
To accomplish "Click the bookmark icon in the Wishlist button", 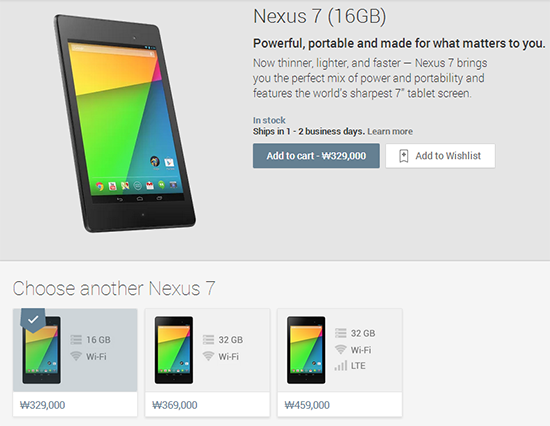I will click(404, 156).
